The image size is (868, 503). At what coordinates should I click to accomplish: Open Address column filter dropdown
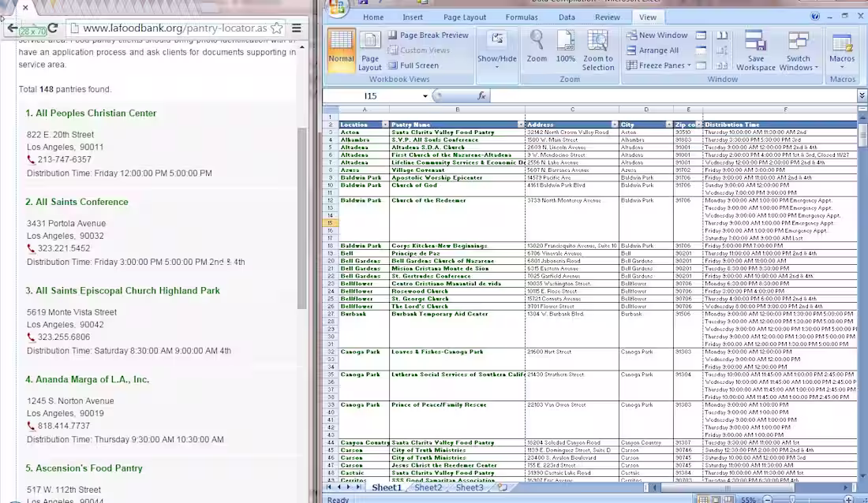point(615,125)
